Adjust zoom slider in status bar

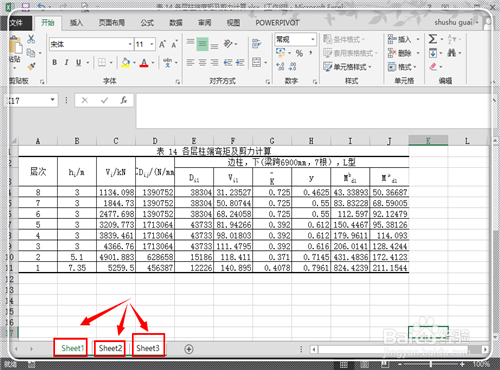[x=431, y=364]
